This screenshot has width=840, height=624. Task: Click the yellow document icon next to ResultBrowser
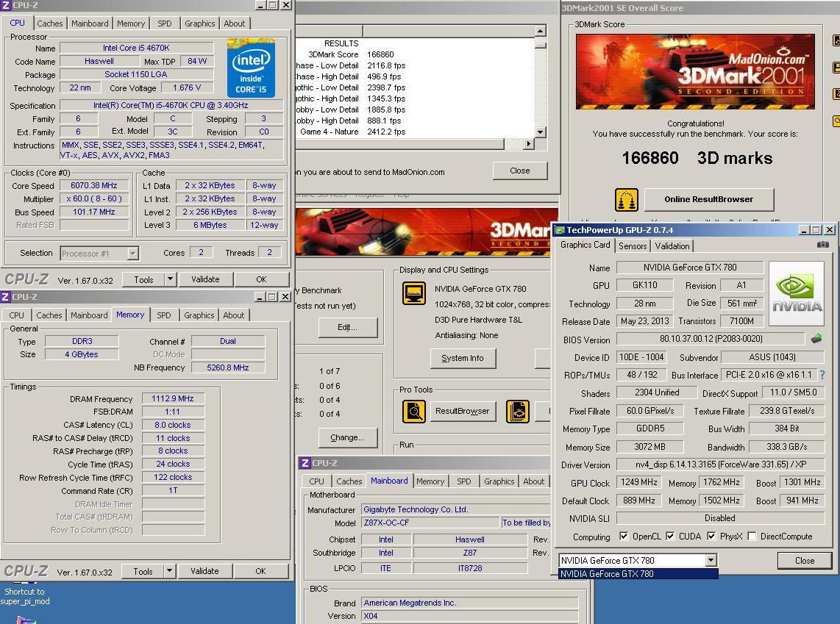[x=518, y=411]
